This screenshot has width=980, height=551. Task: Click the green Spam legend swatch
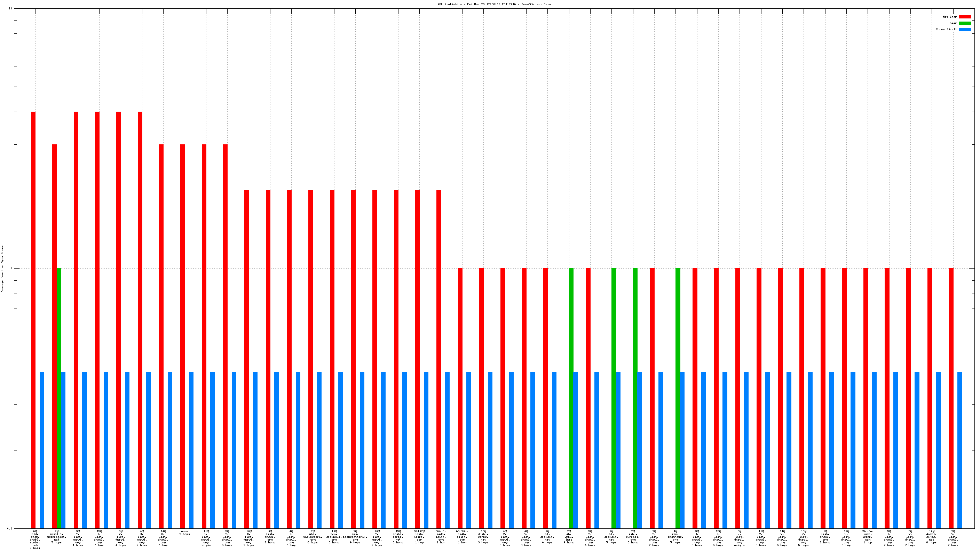click(x=964, y=23)
